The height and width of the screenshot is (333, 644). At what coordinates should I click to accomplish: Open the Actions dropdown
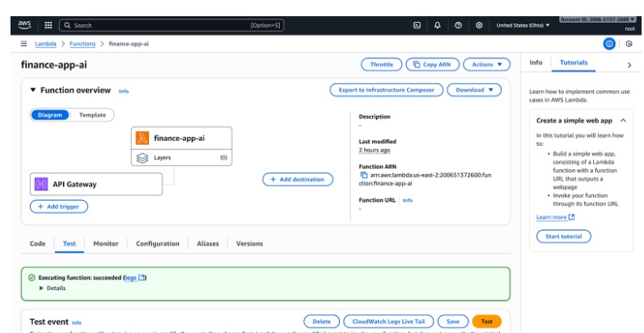[x=487, y=65]
